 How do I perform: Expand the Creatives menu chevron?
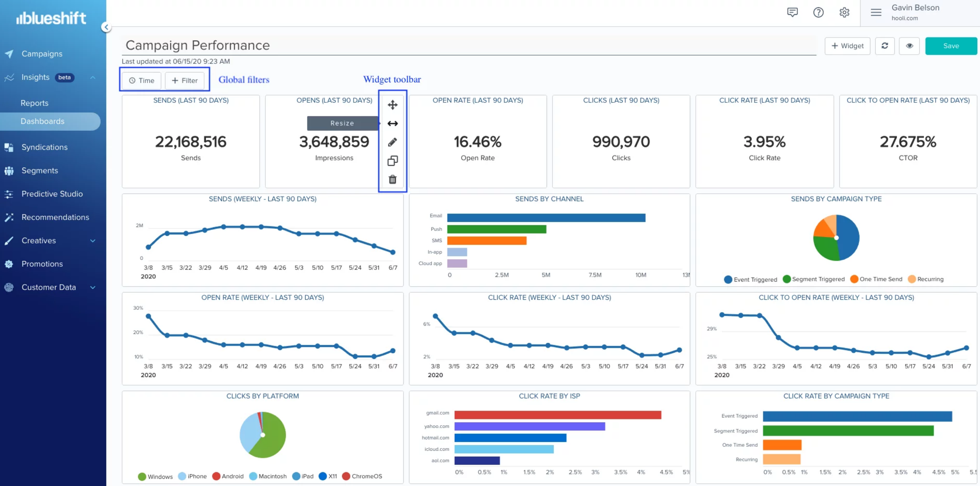93,241
